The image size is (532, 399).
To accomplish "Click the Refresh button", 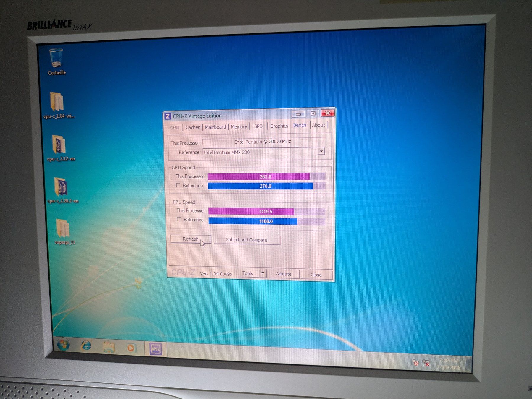I will coord(190,239).
